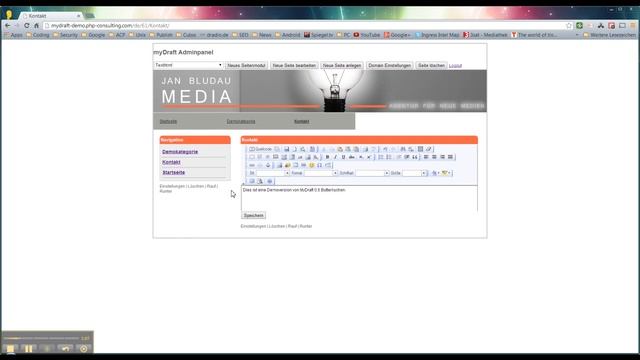640x360 pixels.
Task: Toggle Quellcode source view in editor
Action: click(x=260, y=149)
